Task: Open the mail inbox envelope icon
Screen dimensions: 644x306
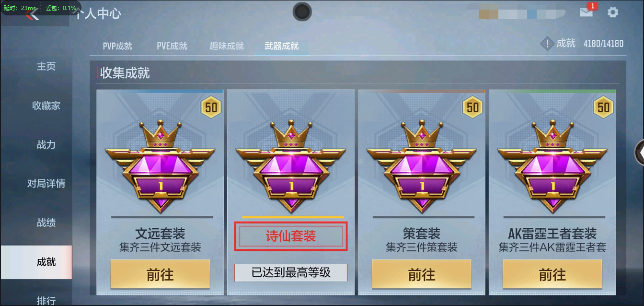Action: (586, 12)
